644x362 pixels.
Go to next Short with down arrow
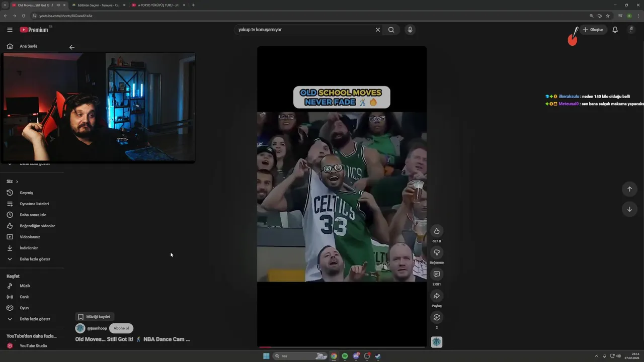point(629,209)
